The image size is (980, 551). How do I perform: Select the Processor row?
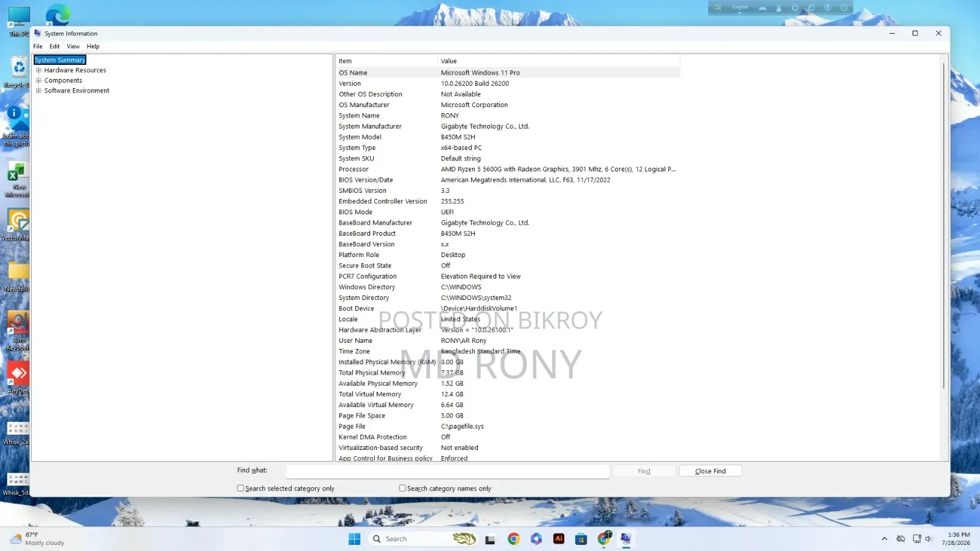[508, 170]
